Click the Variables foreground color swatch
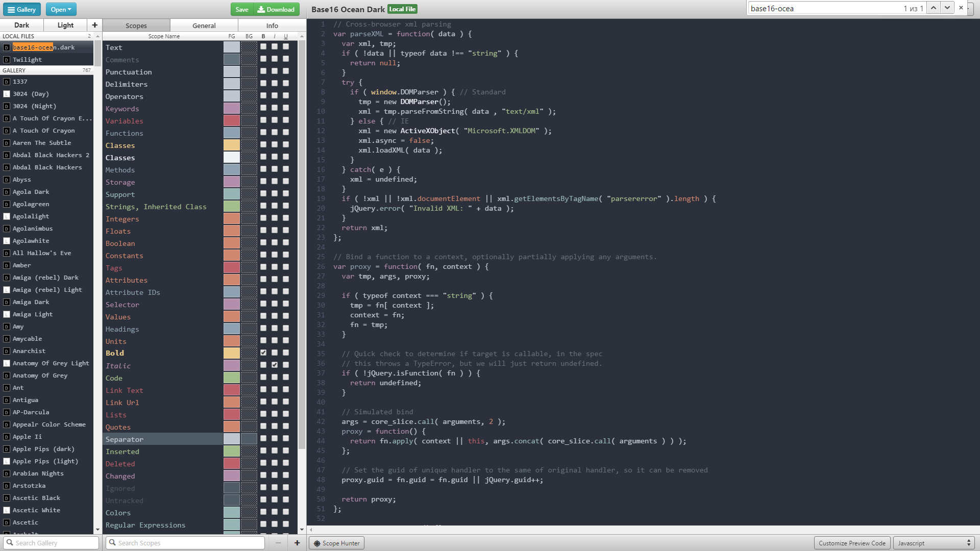Viewport: 980px width, 551px height. 232,120
